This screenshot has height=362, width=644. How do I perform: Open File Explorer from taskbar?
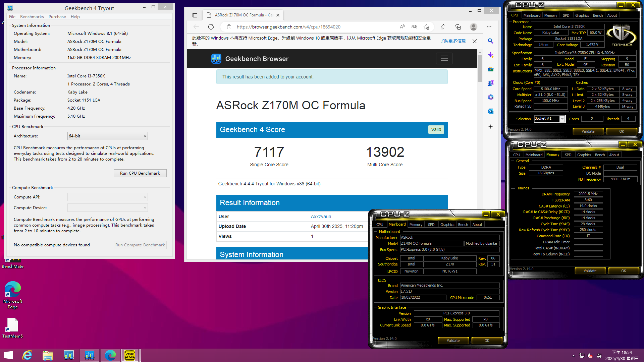pyautogui.click(x=48, y=355)
